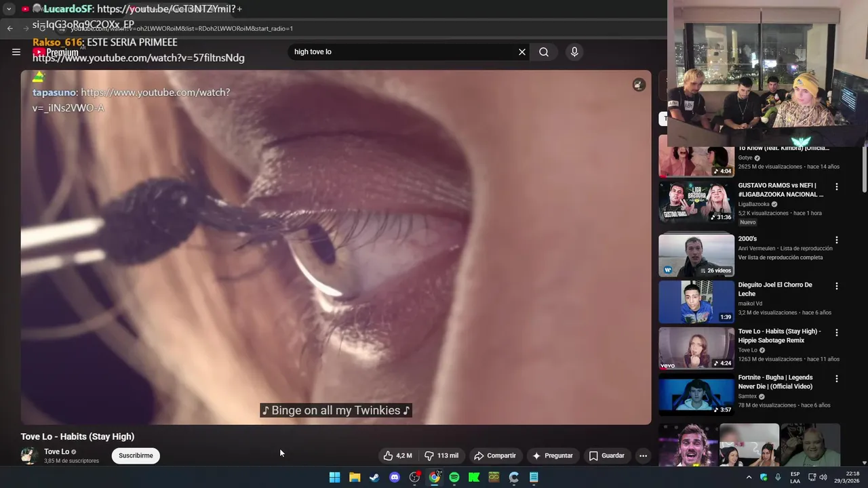Viewport: 868px width, 488px height.
Task: Open Steam from the taskbar
Action: pos(374,477)
